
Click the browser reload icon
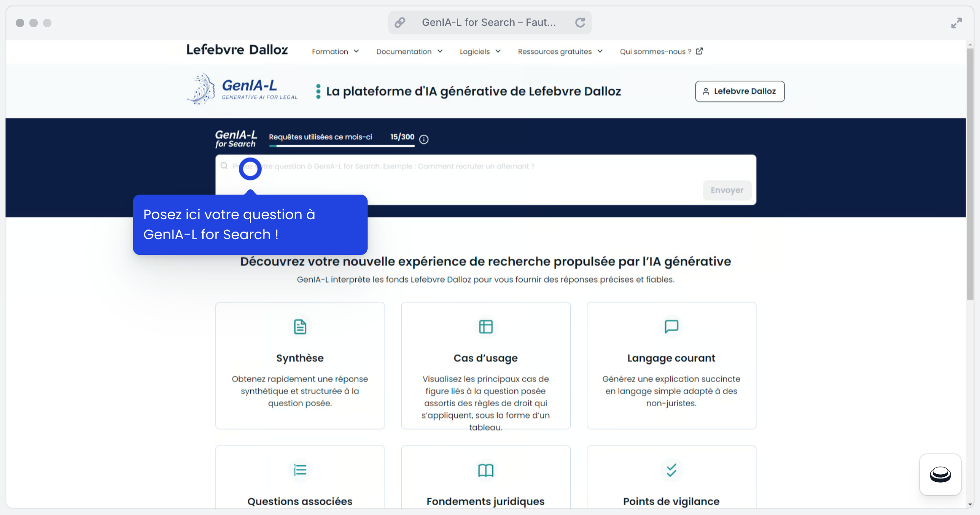580,23
